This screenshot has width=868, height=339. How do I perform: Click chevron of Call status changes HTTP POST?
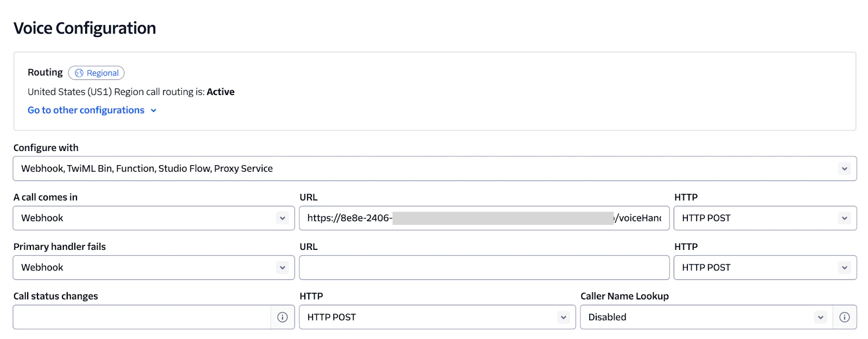[x=563, y=317]
